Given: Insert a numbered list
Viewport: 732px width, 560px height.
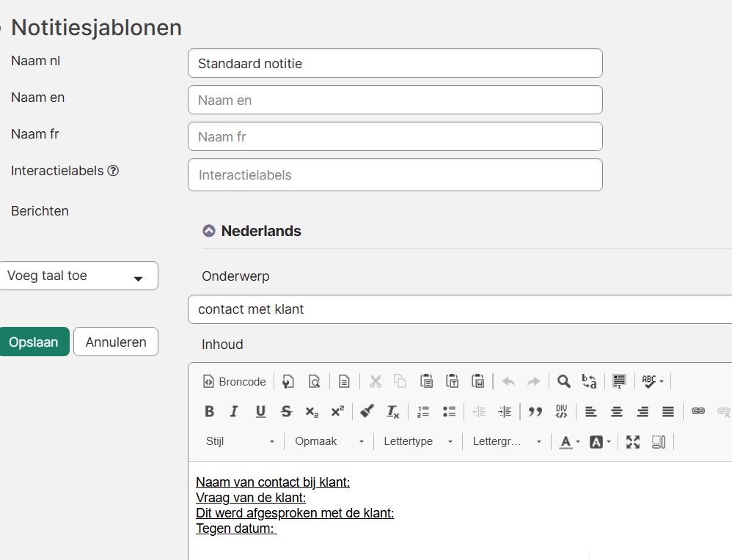Looking at the screenshot, I should tap(423, 412).
